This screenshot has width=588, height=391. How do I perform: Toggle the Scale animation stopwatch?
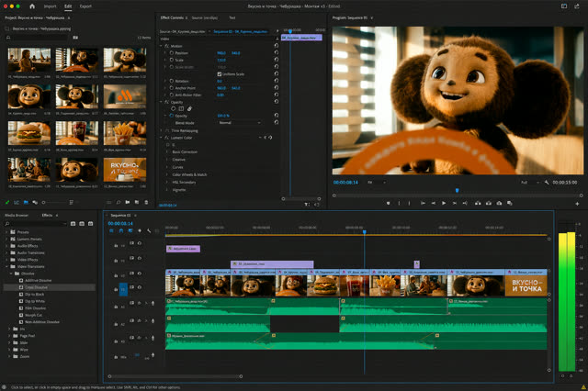172,60
